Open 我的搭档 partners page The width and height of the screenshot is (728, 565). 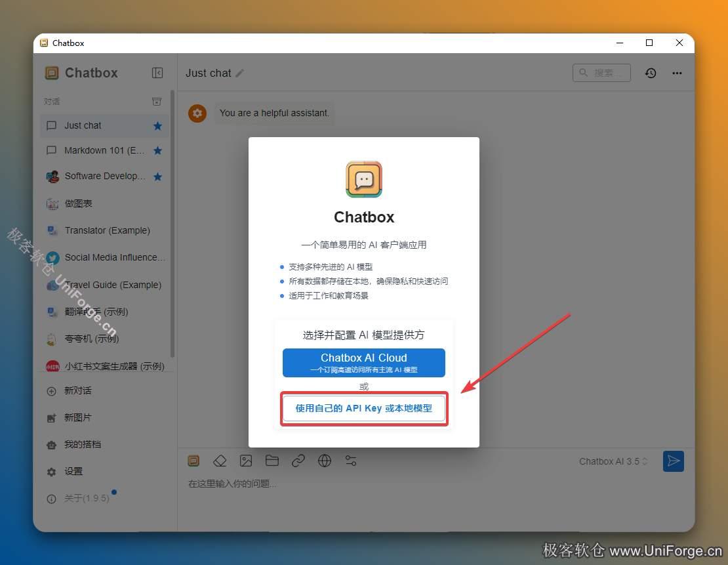(x=105, y=445)
